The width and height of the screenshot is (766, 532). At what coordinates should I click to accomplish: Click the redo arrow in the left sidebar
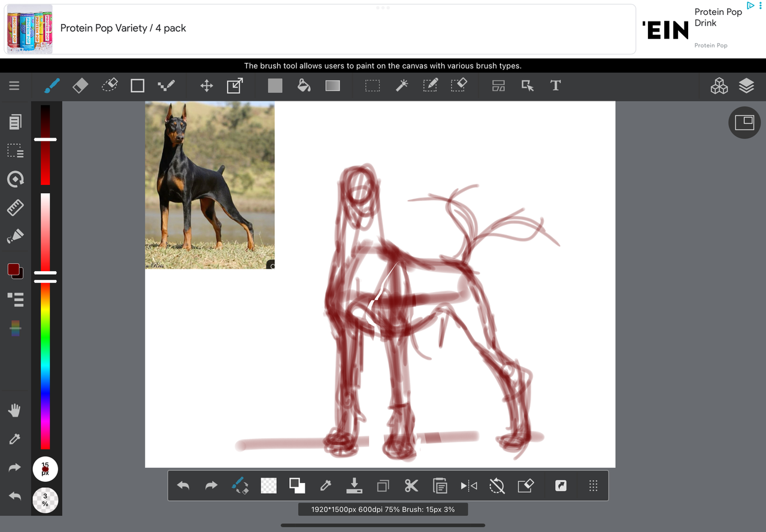pyautogui.click(x=15, y=468)
